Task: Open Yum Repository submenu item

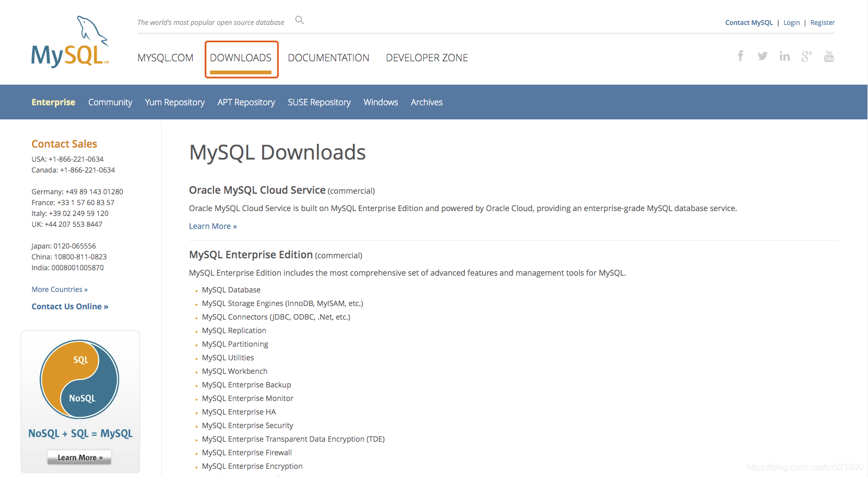Action: pos(175,102)
